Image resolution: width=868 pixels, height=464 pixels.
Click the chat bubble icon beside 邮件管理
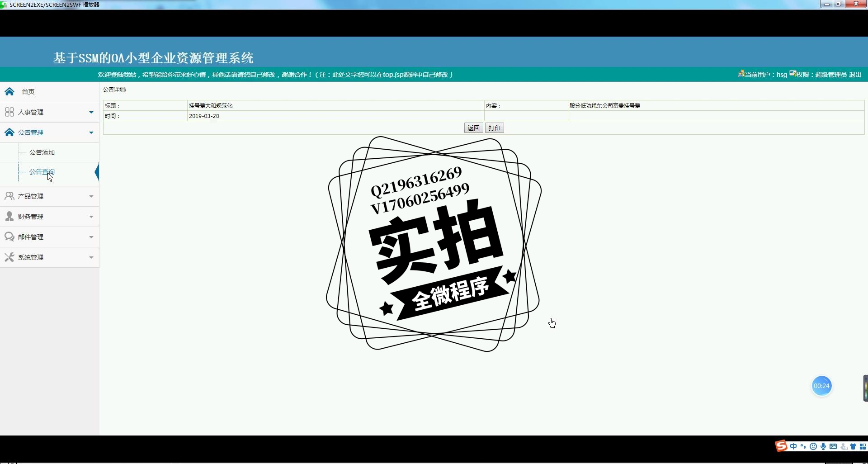point(9,237)
